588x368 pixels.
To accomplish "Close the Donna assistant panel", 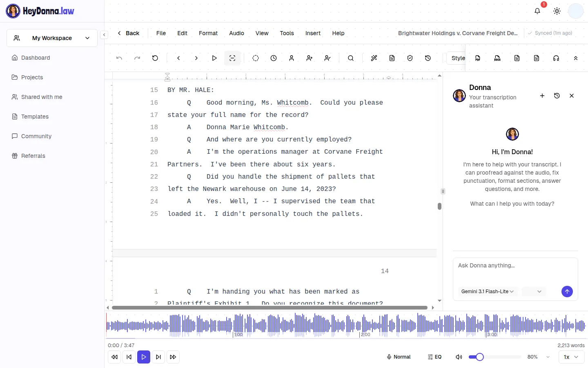I will [572, 96].
